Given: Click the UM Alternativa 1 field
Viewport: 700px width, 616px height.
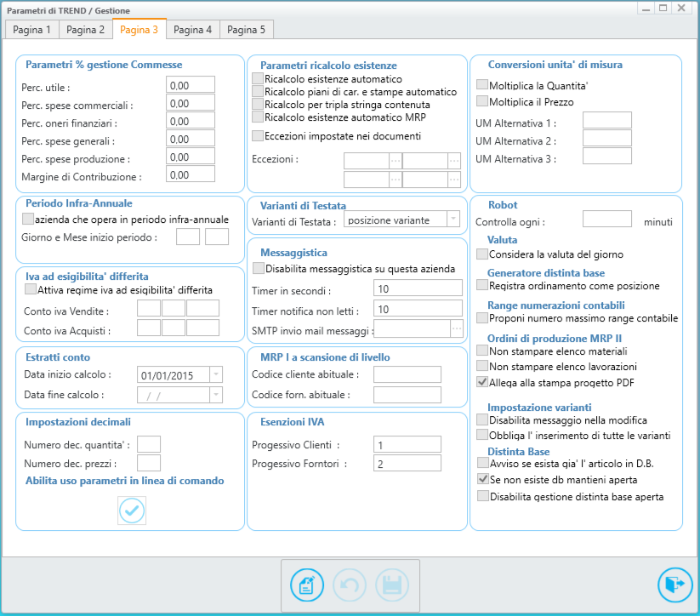Looking at the screenshot, I should tap(607, 120).
